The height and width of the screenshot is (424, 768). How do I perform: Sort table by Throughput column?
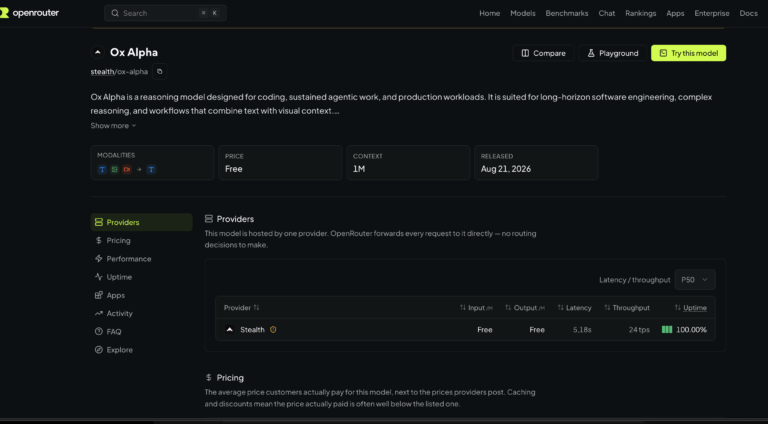point(626,307)
